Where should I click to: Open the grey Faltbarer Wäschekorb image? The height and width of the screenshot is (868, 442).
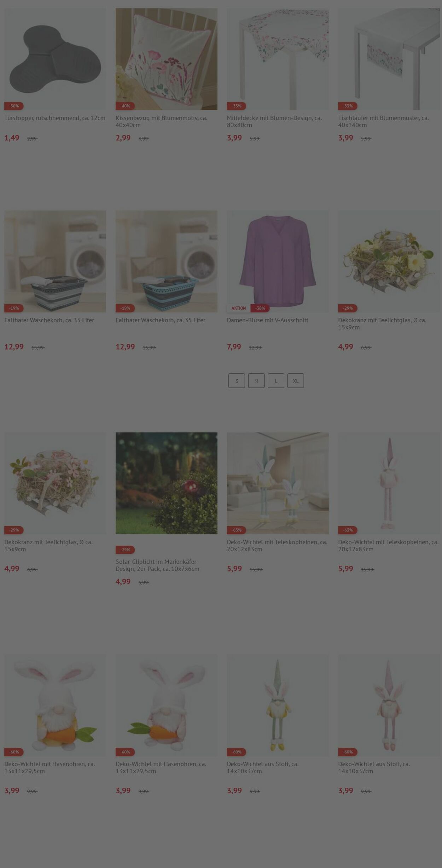(55, 261)
